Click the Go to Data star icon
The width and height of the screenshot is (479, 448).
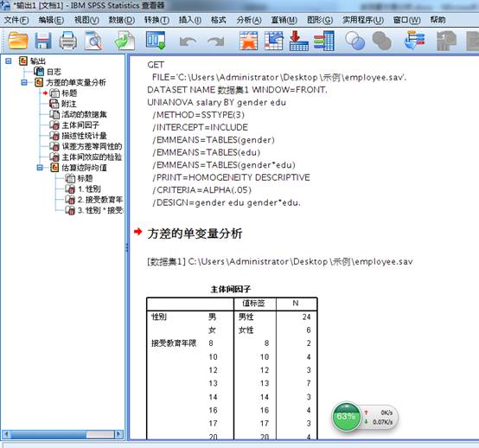point(248,41)
